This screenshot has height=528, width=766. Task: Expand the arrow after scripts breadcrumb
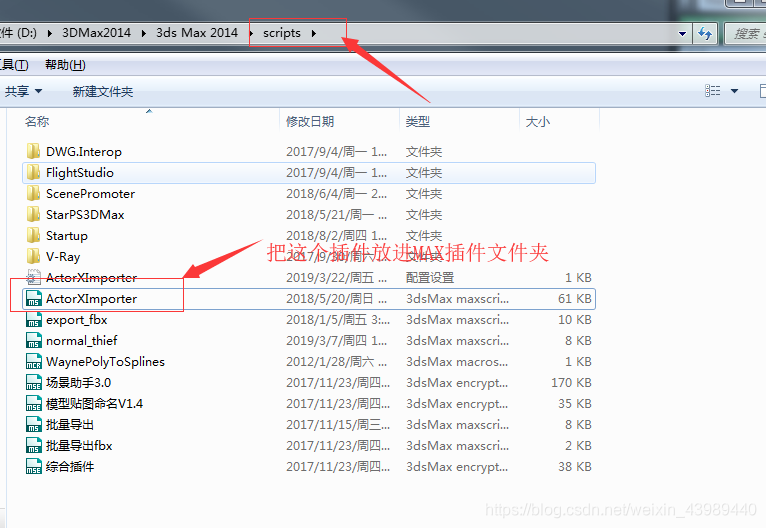click(x=314, y=33)
